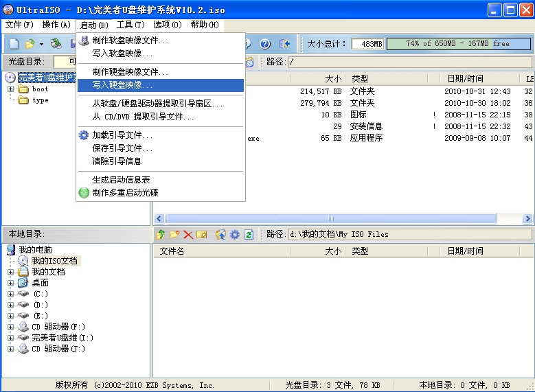
Task: Click the New file toolbar icon
Action: pyautogui.click(x=14, y=44)
